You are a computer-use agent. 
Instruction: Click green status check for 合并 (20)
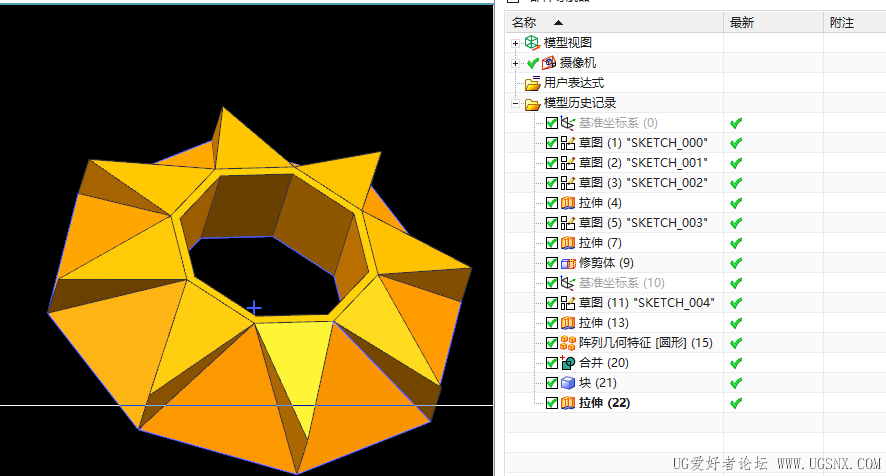tap(736, 363)
